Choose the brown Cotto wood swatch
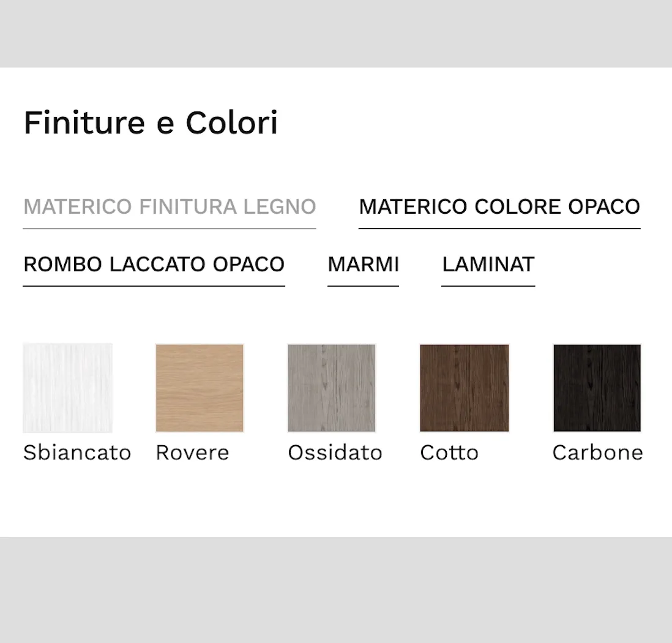Viewport: 672px width, 643px height. (x=464, y=388)
